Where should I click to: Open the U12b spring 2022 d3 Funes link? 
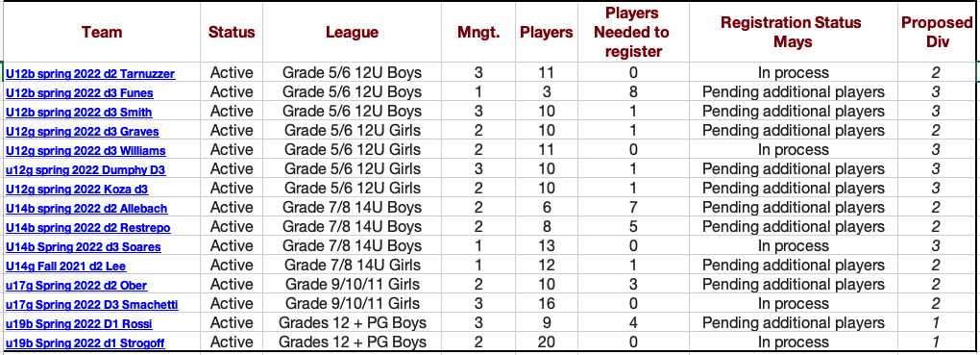tap(80, 93)
